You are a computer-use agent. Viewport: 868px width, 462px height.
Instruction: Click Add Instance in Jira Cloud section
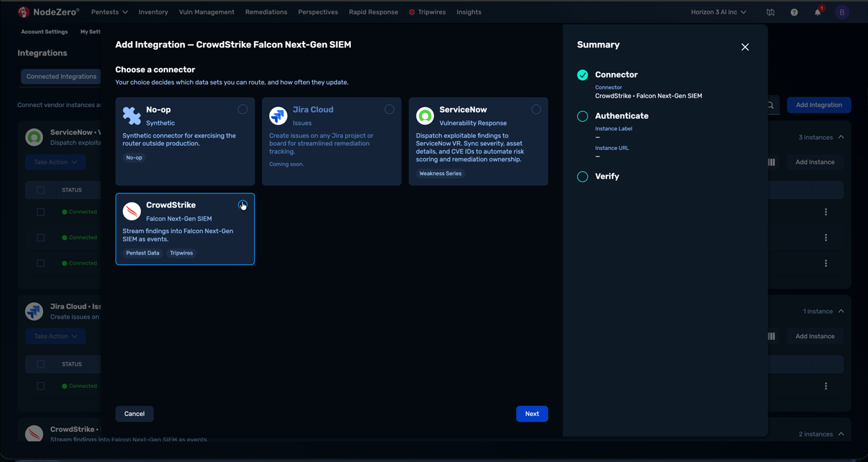[815, 336]
